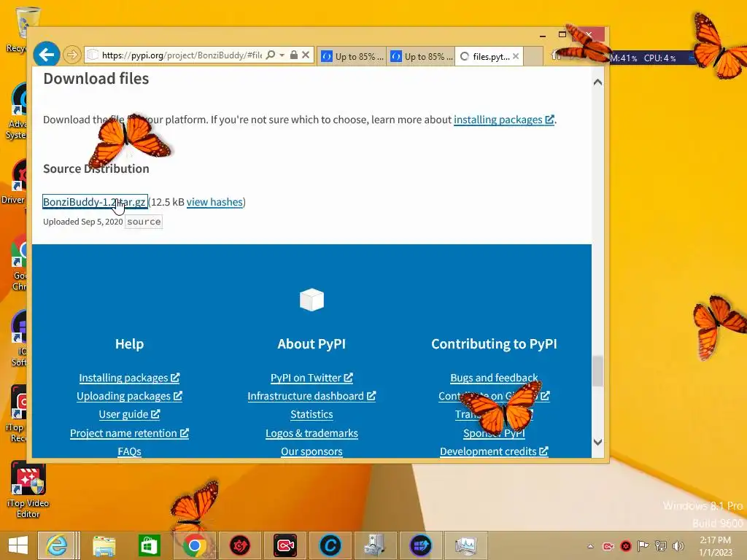Viewport: 747px width, 560px height.
Task: Open Logos & trademarks link
Action: coord(311,433)
